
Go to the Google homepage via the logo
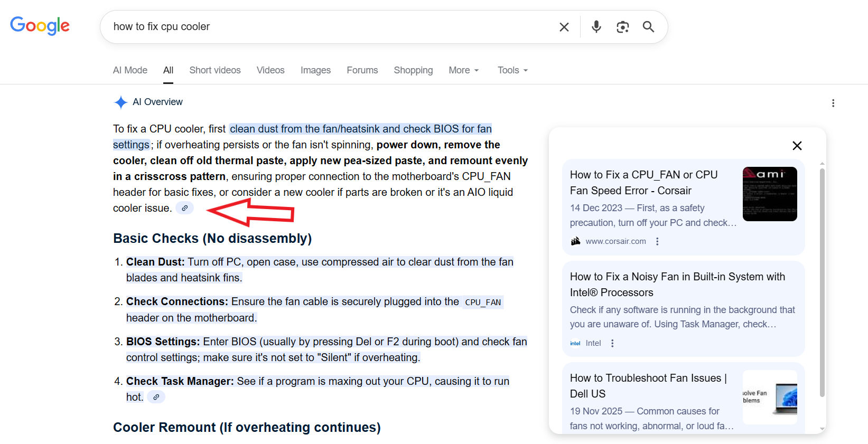pyautogui.click(x=40, y=26)
